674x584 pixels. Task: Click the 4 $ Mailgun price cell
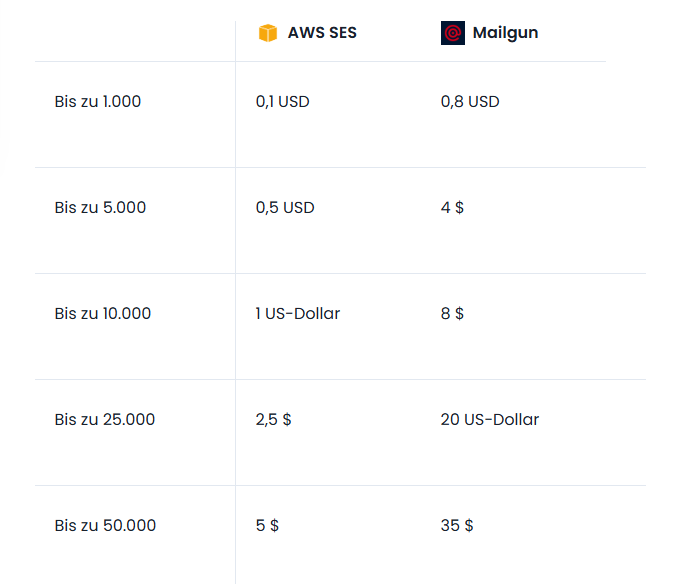coord(452,208)
